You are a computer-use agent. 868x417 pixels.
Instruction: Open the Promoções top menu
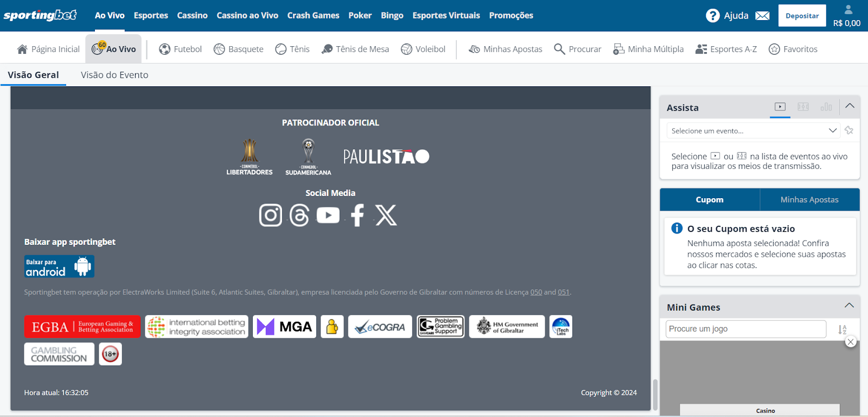pyautogui.click(x=511, y=15)
